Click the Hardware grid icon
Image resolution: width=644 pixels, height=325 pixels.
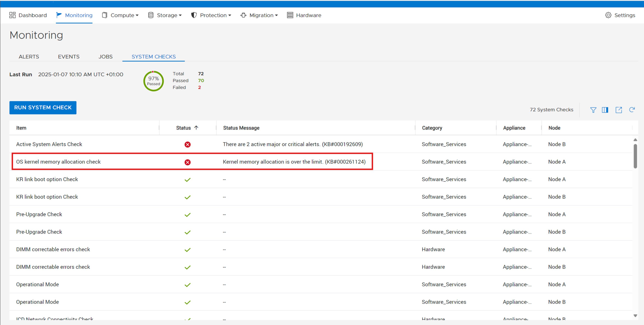[290, 15]
